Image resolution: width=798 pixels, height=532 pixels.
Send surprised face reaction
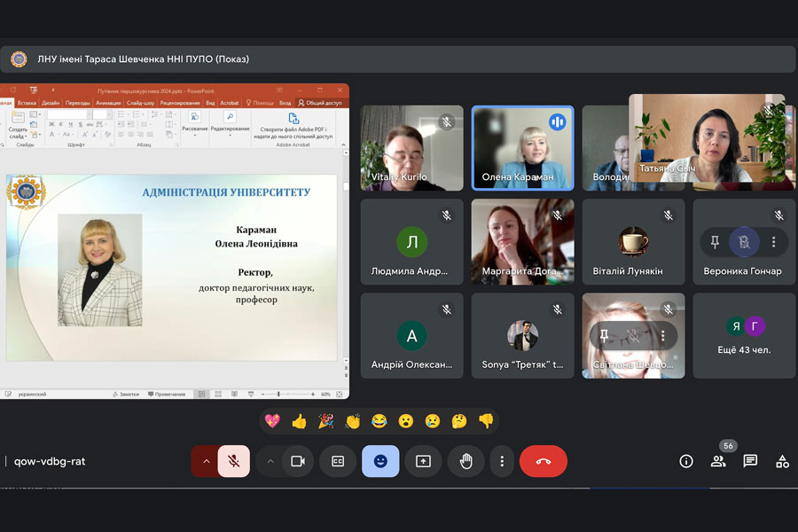pos(405,421)
